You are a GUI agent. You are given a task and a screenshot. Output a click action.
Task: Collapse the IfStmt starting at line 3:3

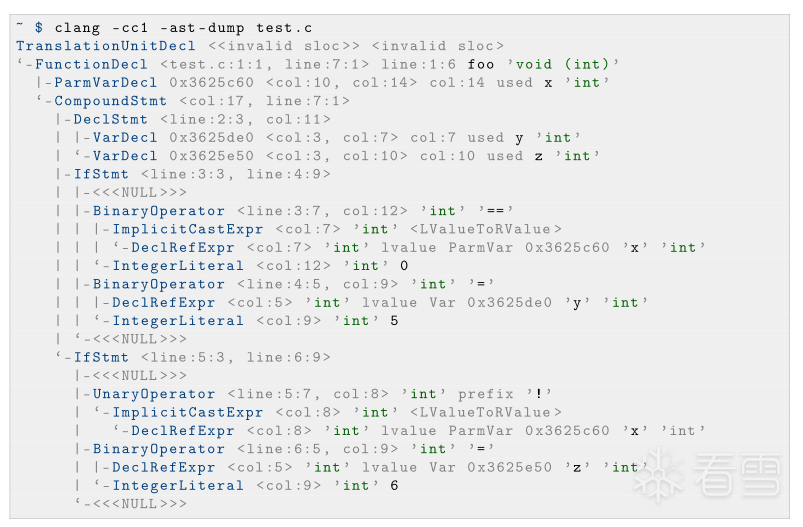click(x=102, y=174)
